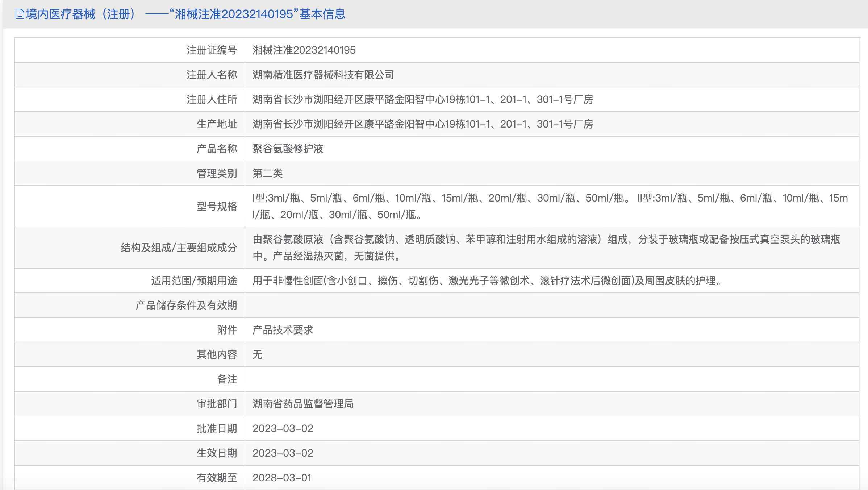868x490 pixels.
Task: Click the page title 境内医疗器械（注册）基本信息
Action: [185, 14]
